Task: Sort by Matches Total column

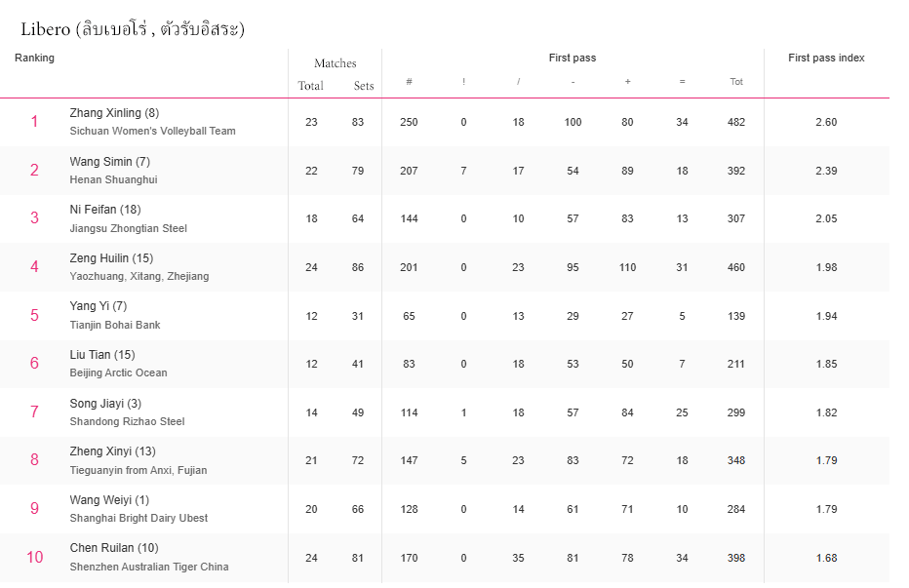Action: [310, 86]
